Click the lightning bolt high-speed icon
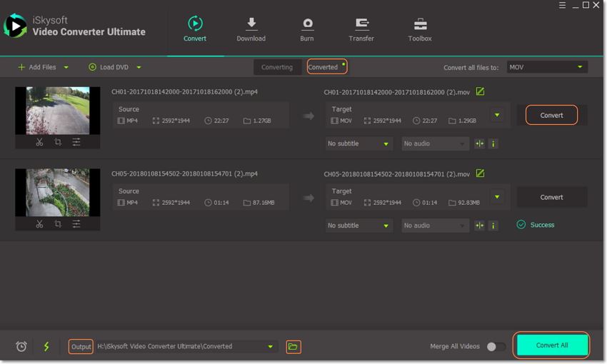Screen dimensions: 607x364 click(x=46, y=347)
